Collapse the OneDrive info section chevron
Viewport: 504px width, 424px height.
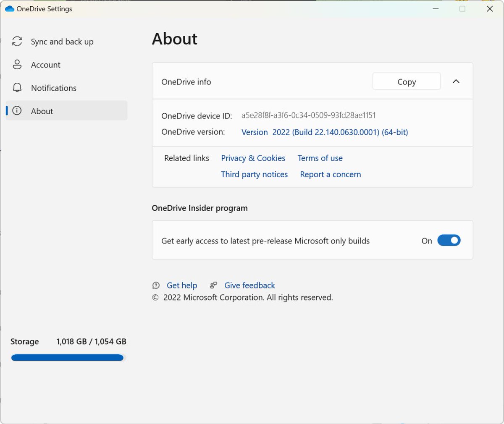click(x=456, y=81)
